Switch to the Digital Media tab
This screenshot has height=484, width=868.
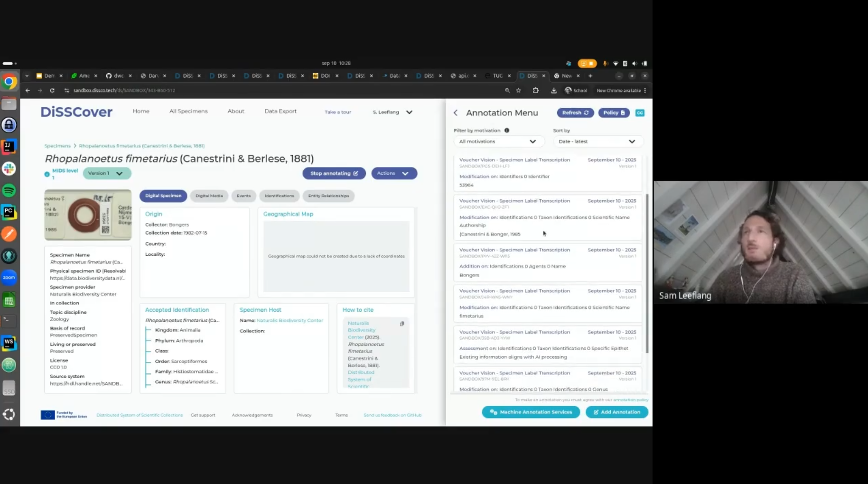[x=209, y=196]
